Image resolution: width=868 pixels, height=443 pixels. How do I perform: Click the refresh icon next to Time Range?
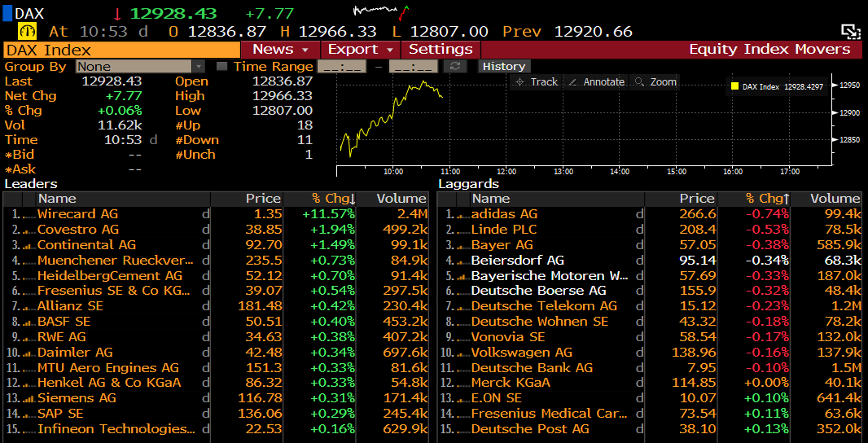(455, 67)
